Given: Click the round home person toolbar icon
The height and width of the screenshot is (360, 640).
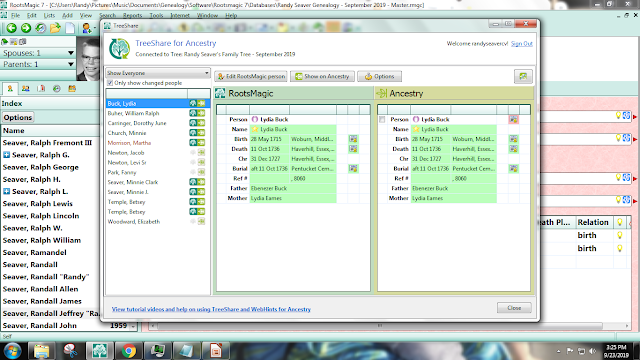Looking at the screenshot, I should 40,28.
